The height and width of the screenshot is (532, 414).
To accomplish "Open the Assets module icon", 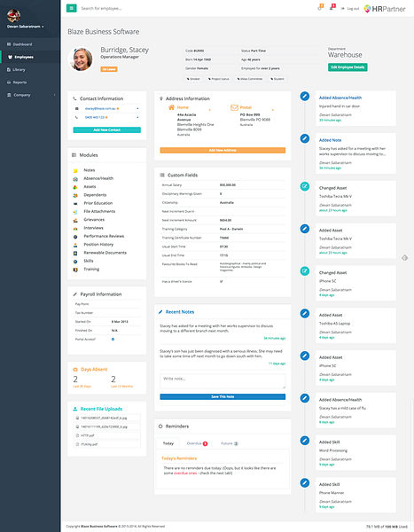I will pos(75,187).
